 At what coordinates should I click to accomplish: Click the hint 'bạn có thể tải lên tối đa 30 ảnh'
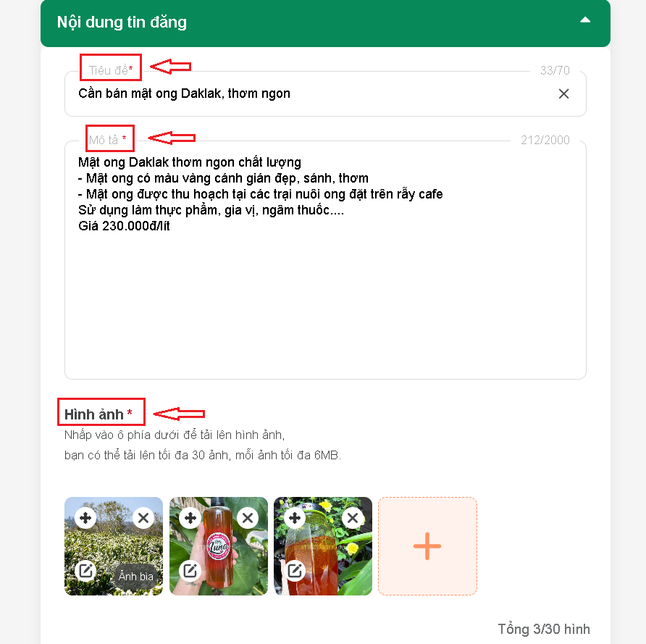tap(202, 455)
